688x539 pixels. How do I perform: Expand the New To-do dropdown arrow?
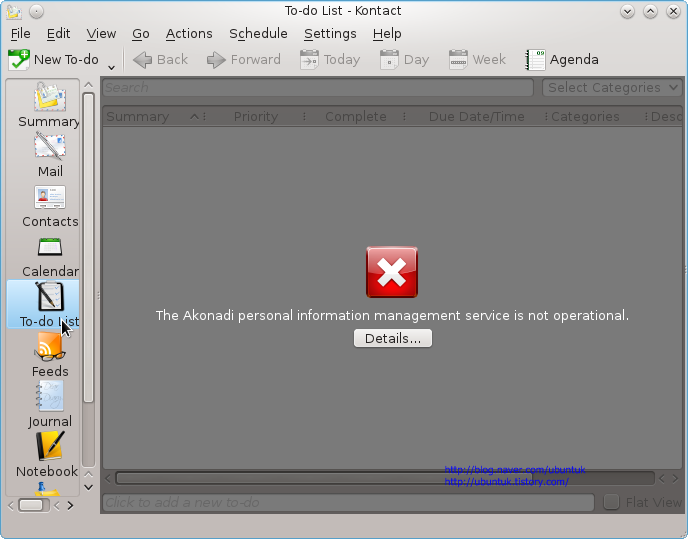pos(111,67)
